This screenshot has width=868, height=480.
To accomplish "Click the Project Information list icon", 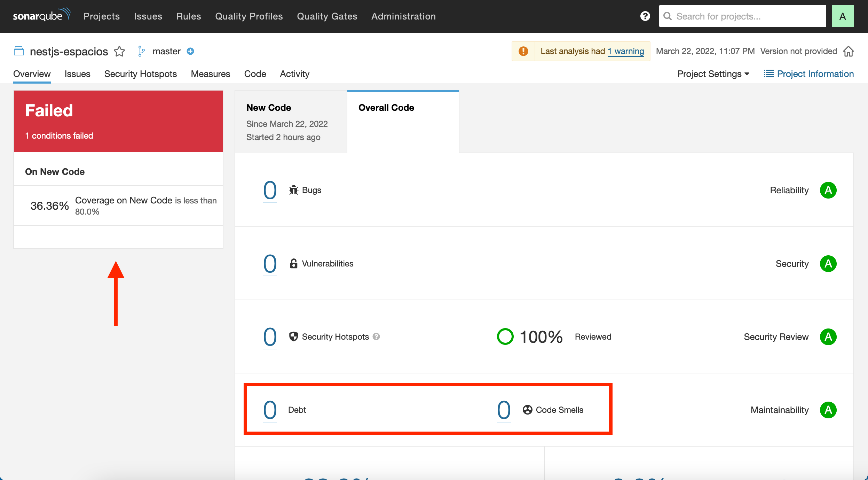I will (768, 74).
